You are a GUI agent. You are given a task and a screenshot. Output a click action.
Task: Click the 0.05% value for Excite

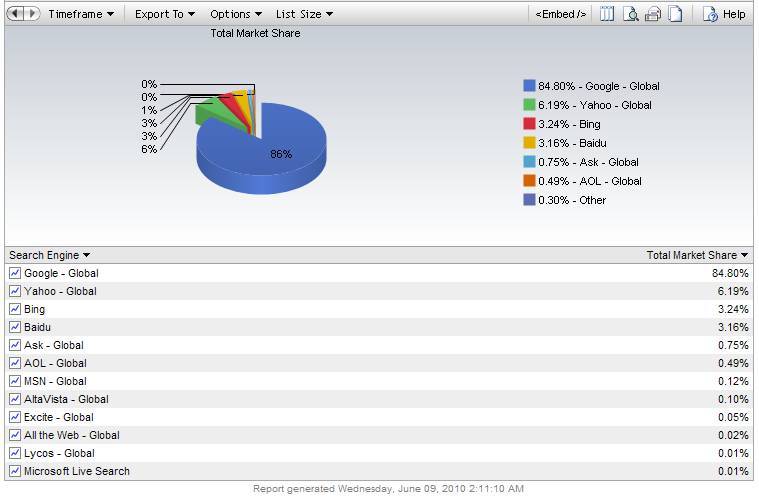(x=733, y=417)
